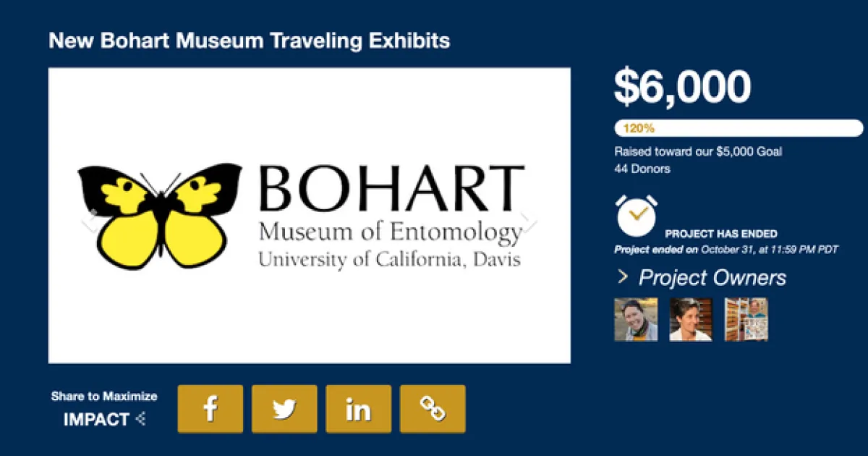Click the yellow butterfly logo

coord(161,216)
